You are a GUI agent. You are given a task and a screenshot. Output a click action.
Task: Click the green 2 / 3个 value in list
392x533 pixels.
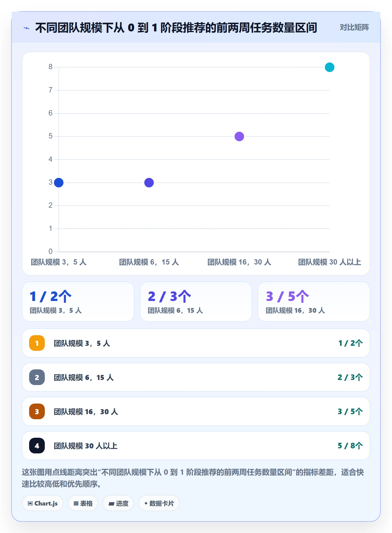350,377
